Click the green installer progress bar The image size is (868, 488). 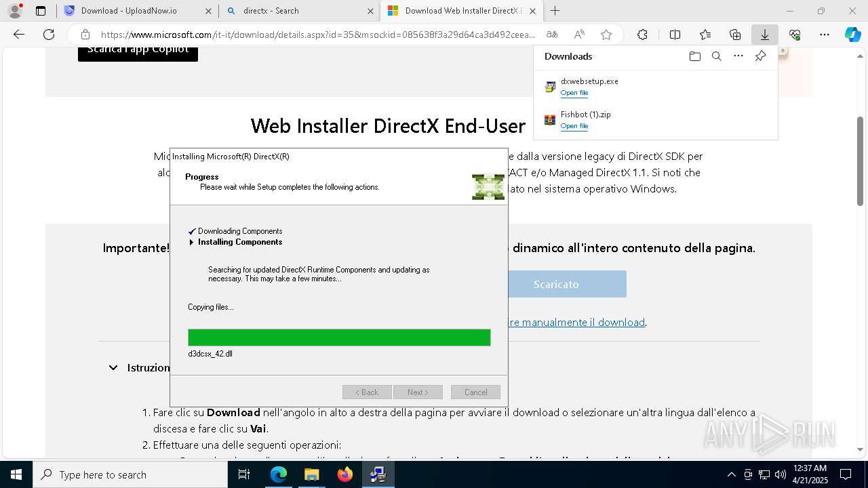coord(339,338)
